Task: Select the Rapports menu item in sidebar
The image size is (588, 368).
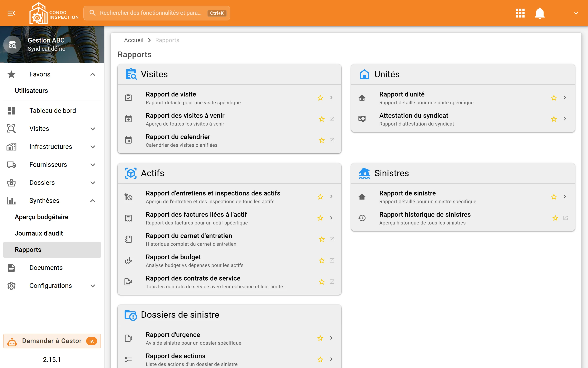Action: [52, 250]
